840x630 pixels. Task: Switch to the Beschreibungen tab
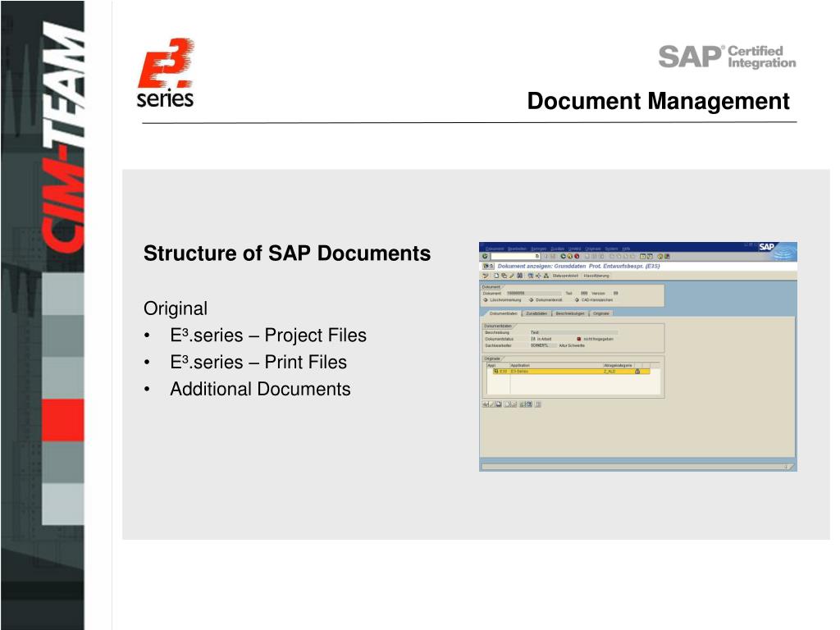click(x=571, y=313)
